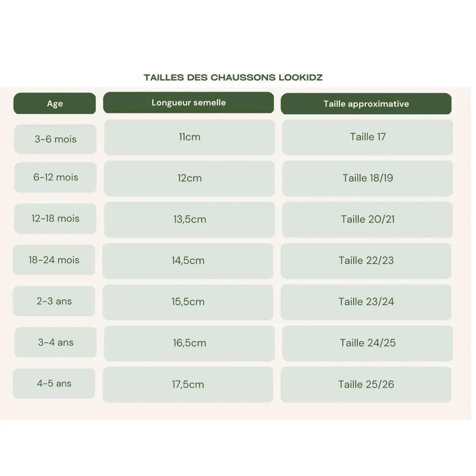Image resolution: width=476 pixels, height=476 pixels.
Task: Click the Taille approximative header
Action: [366, 104]
